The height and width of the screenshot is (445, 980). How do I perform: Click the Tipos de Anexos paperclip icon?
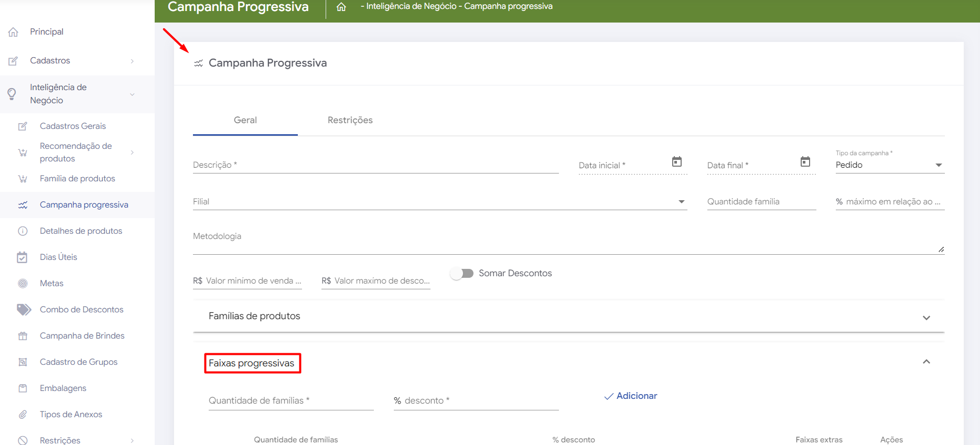(23, 415)
